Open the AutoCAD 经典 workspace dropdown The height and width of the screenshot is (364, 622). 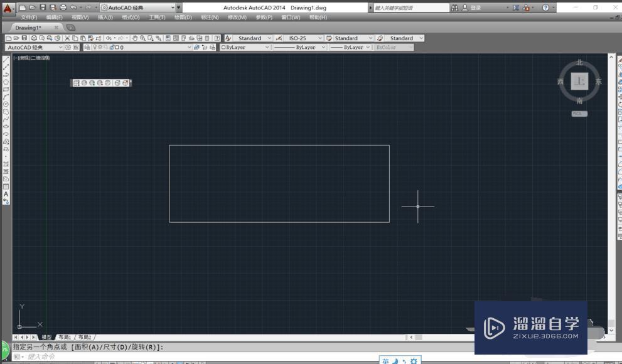[60, 47]
